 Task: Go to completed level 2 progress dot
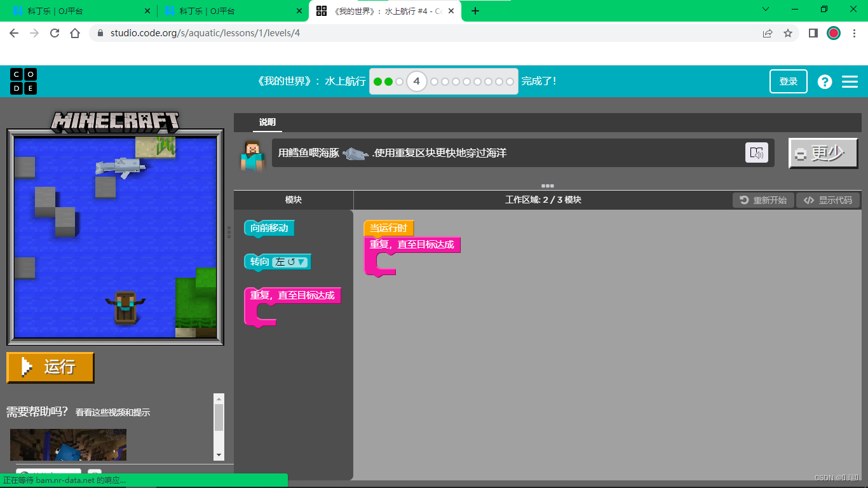click(388, 81)
